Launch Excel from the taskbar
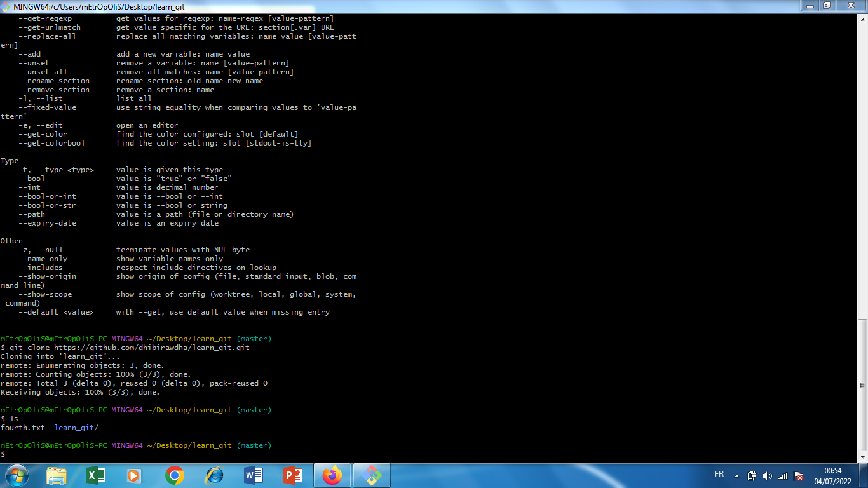This screenshot has height=488, width=868. (x=96, y=475)
